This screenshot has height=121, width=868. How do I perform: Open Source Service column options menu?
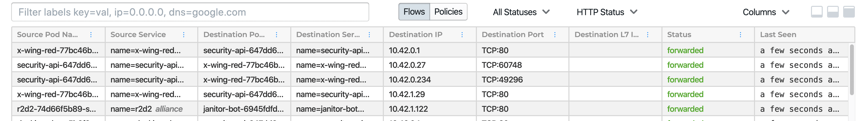point(184,35)
